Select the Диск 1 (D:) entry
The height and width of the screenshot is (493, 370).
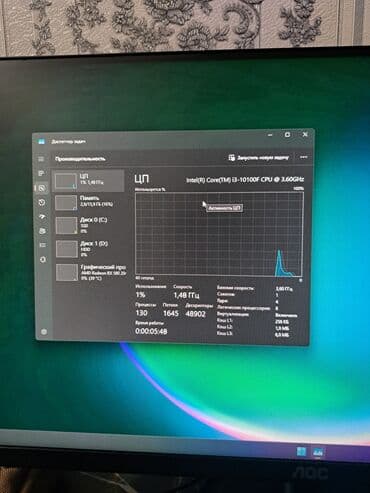pos(90,249)
